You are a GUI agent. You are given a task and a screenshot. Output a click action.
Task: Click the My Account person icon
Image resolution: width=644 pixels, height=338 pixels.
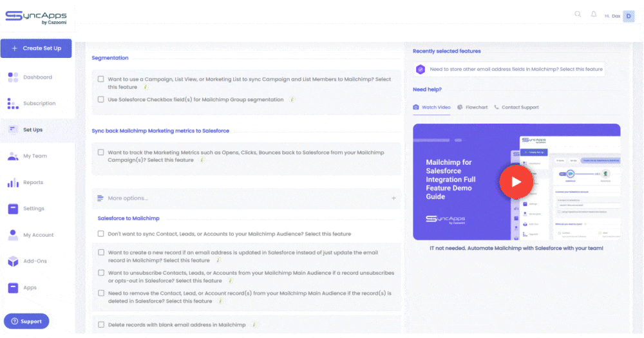13,235
